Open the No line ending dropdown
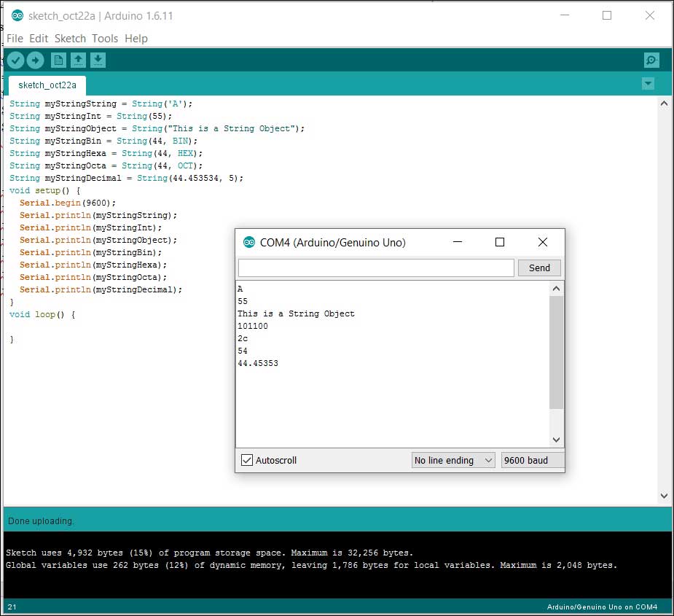 [453, 460]
